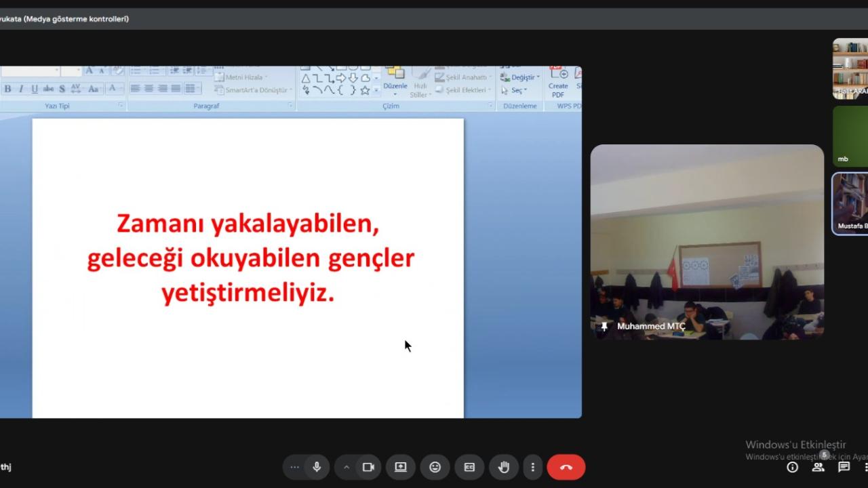Select the down arrow shape
Screen dimensions: 868x488
[353, 78]
